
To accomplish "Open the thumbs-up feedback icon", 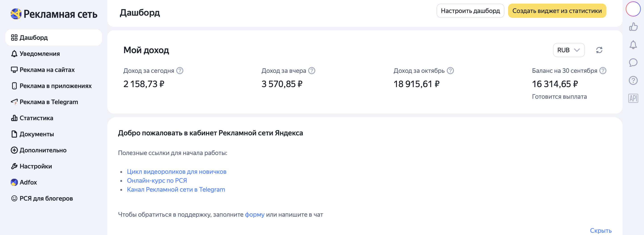I will 633,27.
